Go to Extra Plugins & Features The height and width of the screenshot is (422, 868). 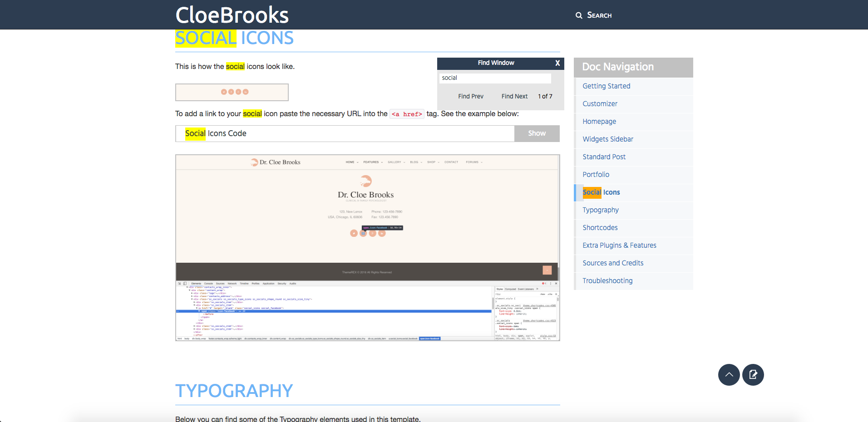619,245
